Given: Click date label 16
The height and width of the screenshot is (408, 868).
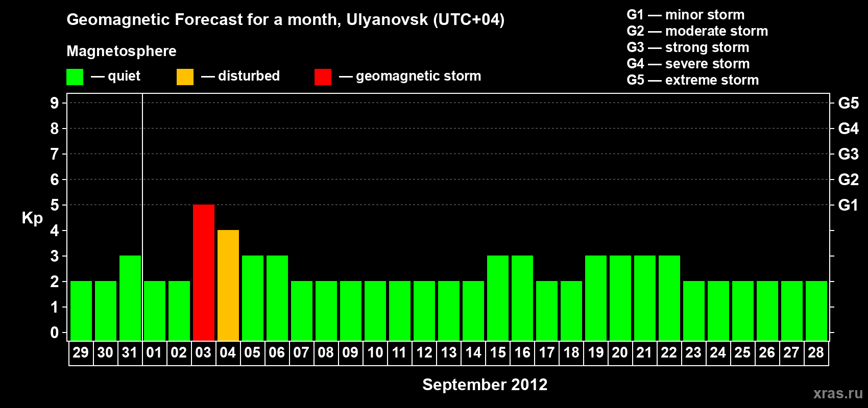Looking at the screenshot, I should (522, 352).
